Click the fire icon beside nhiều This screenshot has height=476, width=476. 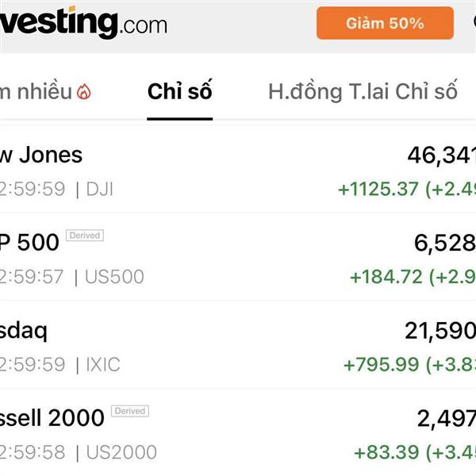tap(84, 92)
